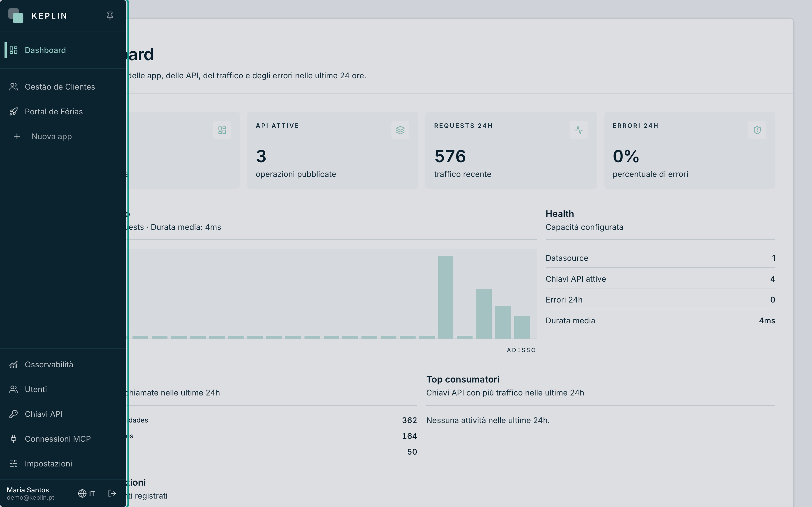Image resolution: width=812 pixels, height=507 pixels.
Task: Select the Chiavi API attive health row
Action: (x=660, y=279)
